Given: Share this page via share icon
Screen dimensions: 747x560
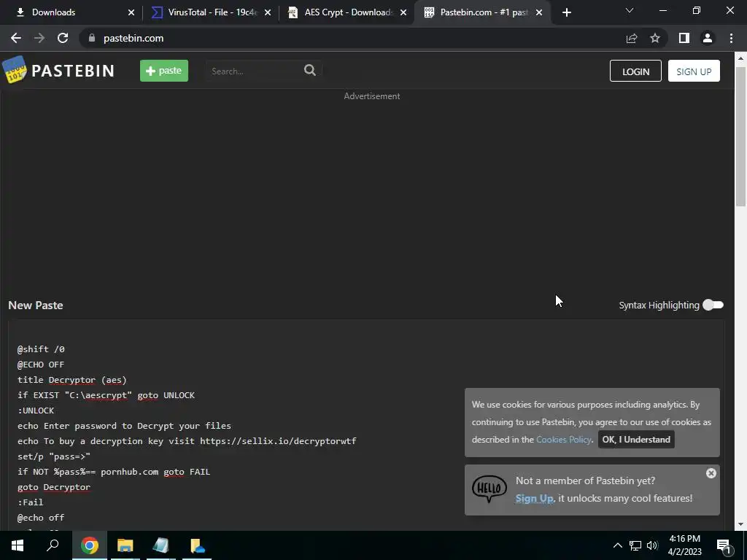Looking at the screenshot, I should [x=632, y=38].
